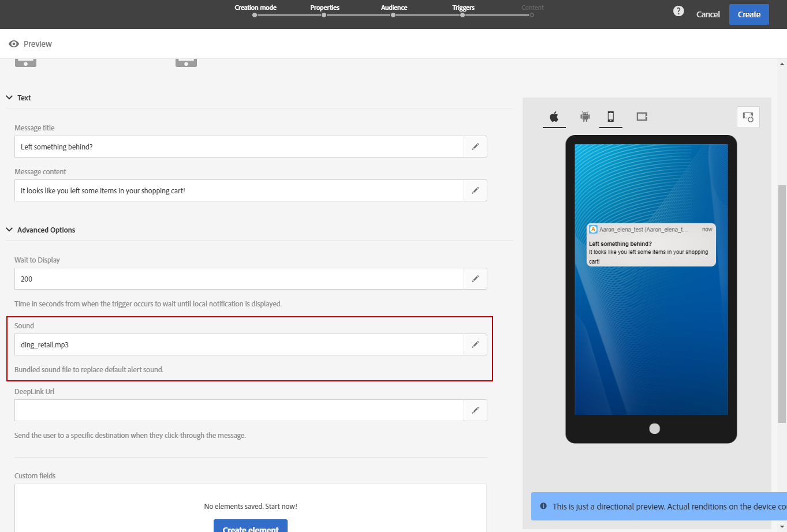Click the blue Create button
Screen dimensions: 787x532
click(x=749, y=14)
